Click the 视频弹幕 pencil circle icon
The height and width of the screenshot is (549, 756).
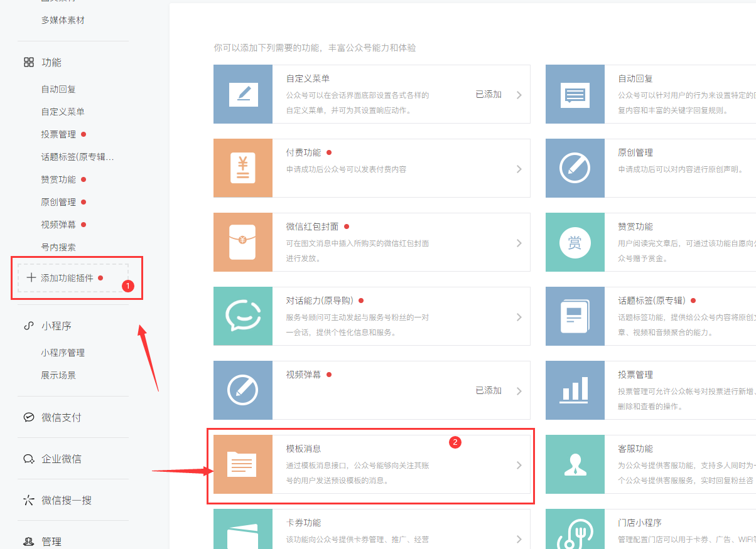tap(243, 390)
